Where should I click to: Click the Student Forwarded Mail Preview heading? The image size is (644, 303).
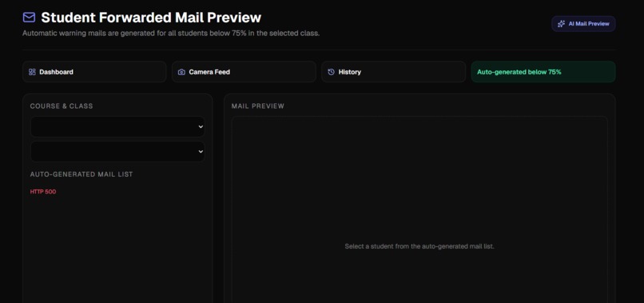(151, 18)
